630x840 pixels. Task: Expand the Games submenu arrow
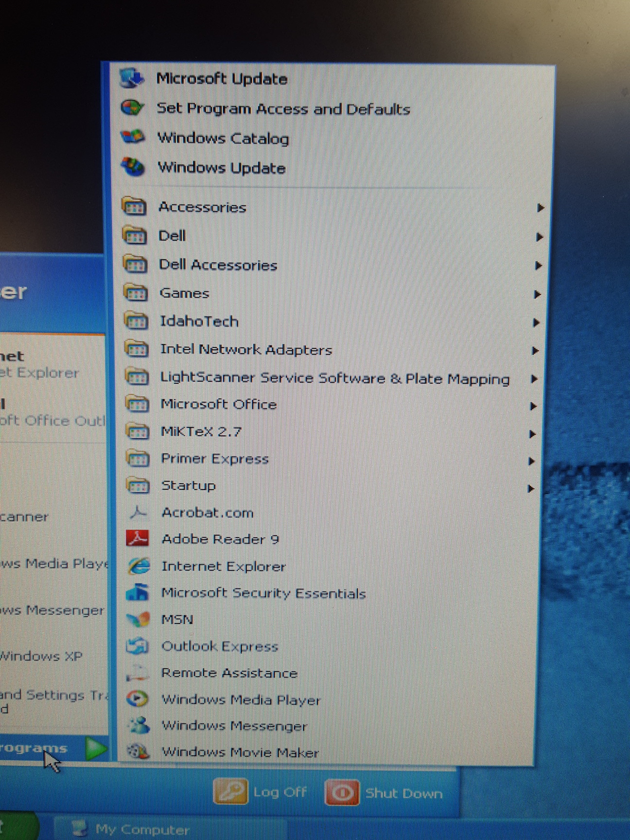pos(537,295)
